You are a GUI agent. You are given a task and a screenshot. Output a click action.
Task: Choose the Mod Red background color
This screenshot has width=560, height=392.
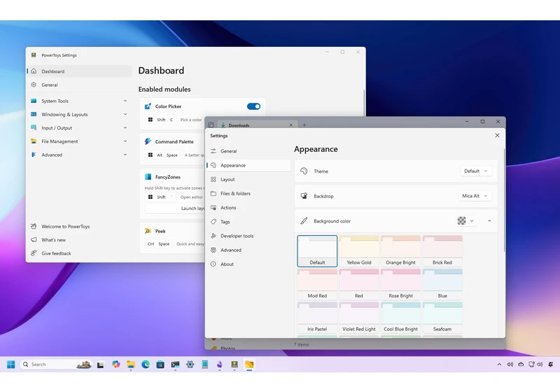317,284
